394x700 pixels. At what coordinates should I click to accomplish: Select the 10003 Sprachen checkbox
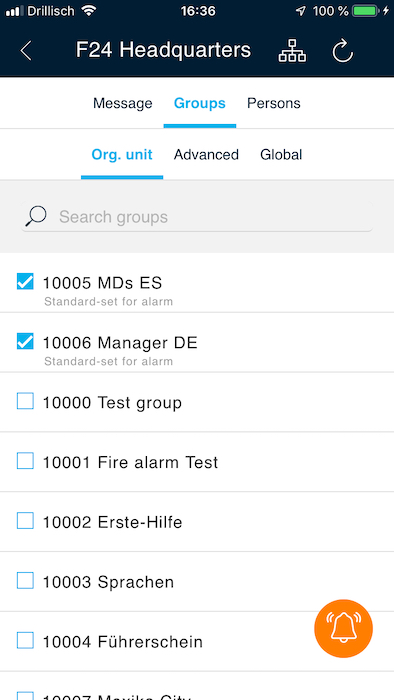[25, 581]
